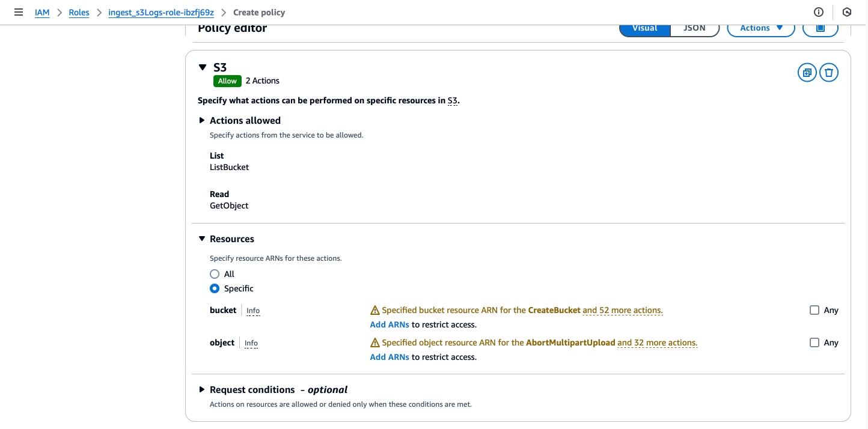Switch to the JSON editor tab
This screenshot has width=868, height=429.
694,28
